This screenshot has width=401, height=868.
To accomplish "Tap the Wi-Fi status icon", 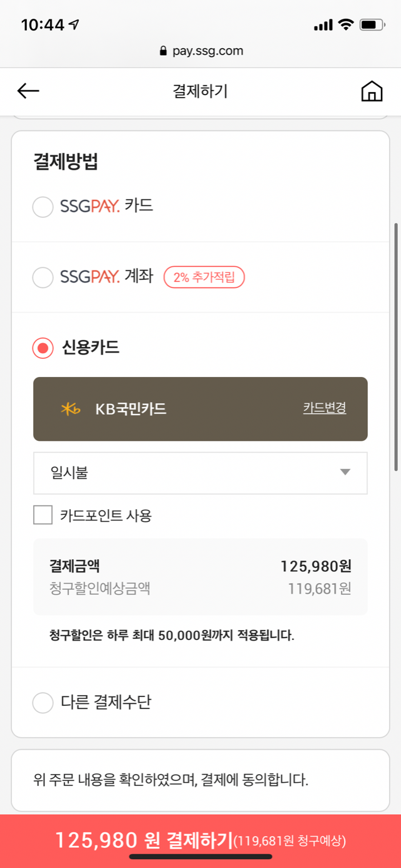I will [345, 25].
